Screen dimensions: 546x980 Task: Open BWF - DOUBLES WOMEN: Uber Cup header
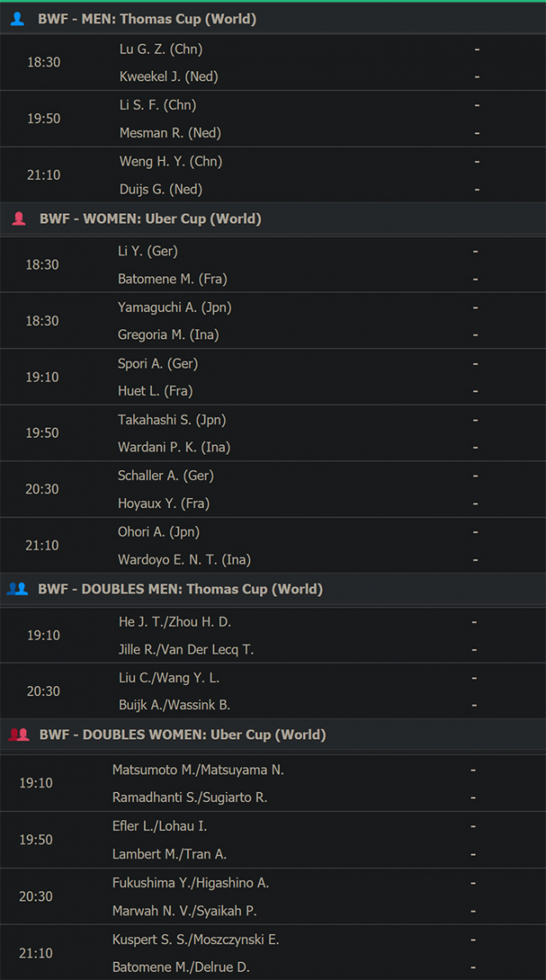[x=273, y=734]
